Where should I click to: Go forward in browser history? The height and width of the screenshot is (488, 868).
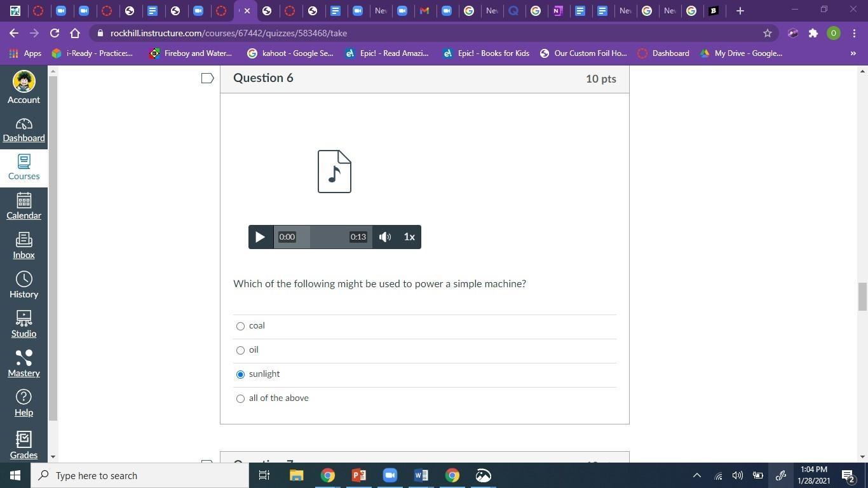[x=34, y=33]
